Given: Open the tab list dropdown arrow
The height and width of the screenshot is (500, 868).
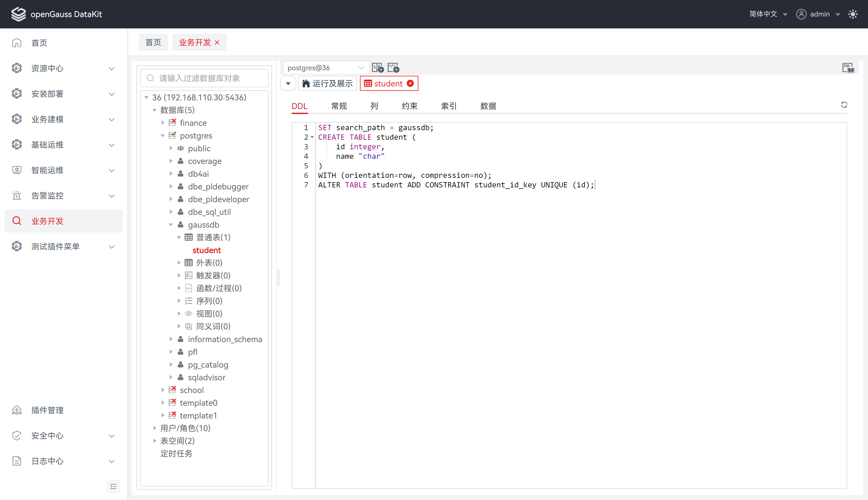Looking at the screenshot, I should tap(288, 84).
